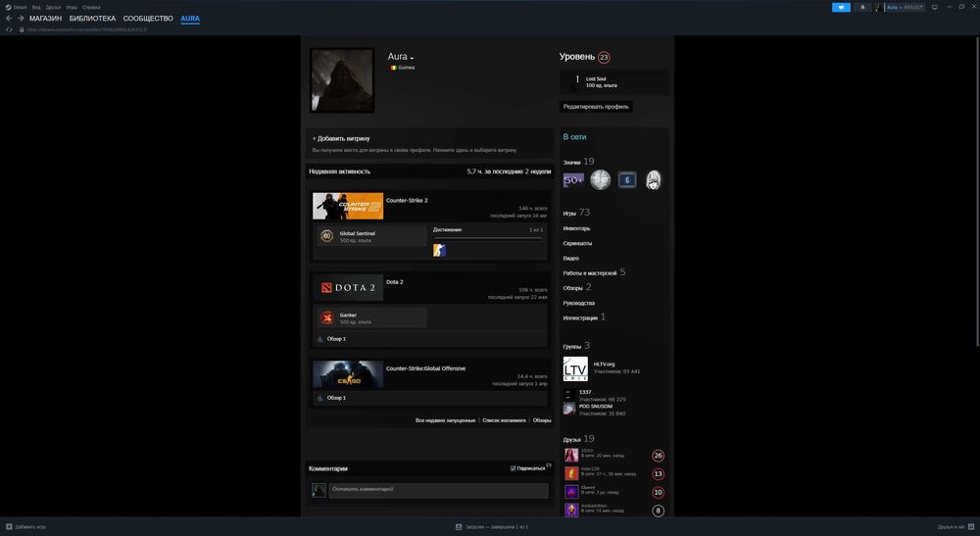980x536 pixels.
Task: Open the Global Sentinel badge icon
Action: click(327, 236)
